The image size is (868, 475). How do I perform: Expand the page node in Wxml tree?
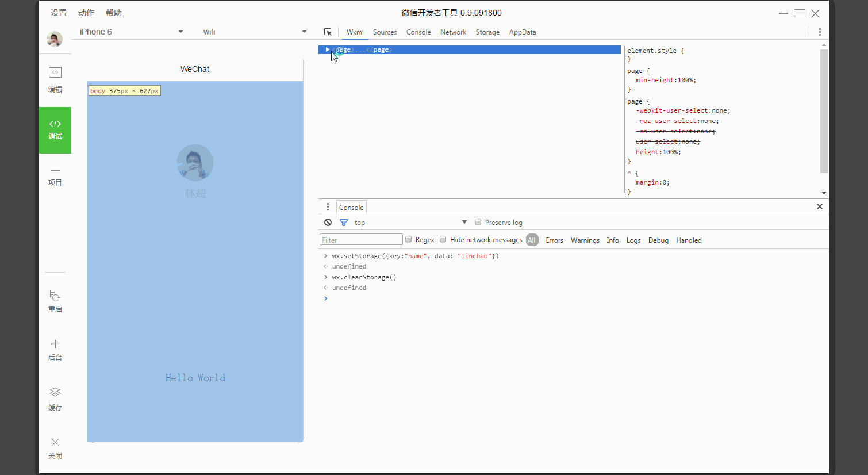327,49
